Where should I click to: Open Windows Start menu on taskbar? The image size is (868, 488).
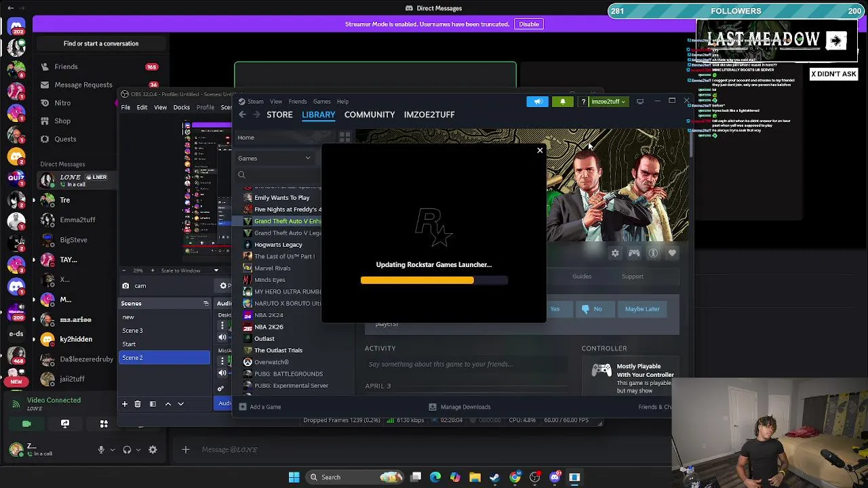point(294,477)
